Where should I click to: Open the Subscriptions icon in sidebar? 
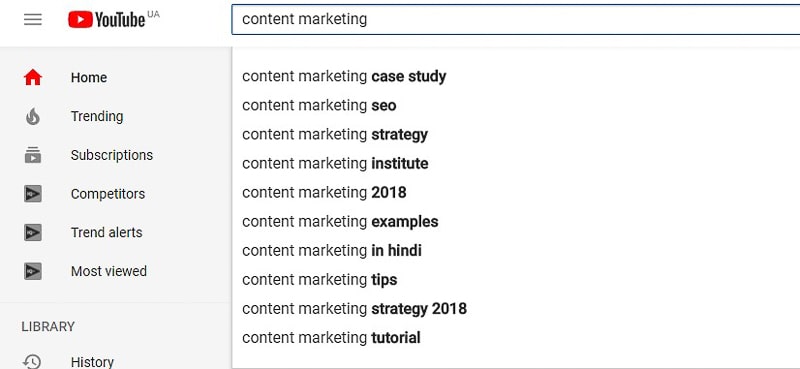pyautogui.click(x=33, y=155)
